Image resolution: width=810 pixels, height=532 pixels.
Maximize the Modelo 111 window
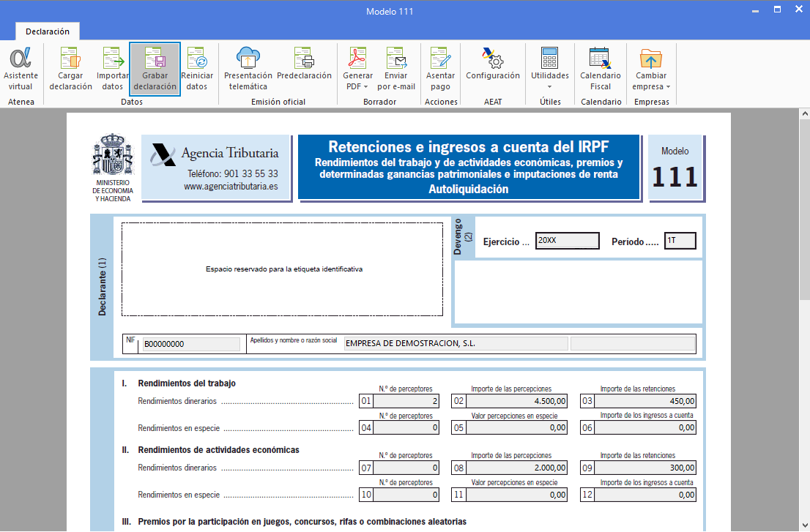(777, 10)
